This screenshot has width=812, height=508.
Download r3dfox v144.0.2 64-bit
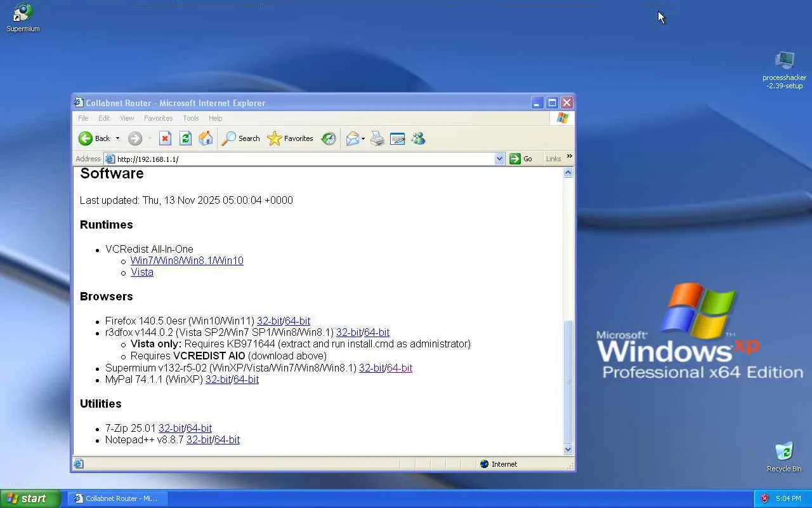tap(377, 333)
